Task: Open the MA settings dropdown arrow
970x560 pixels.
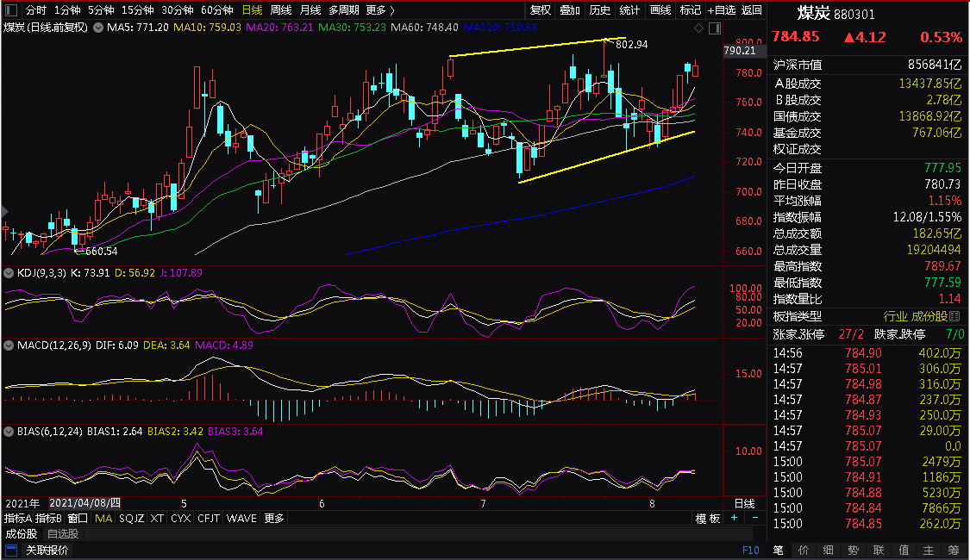Action: pos(97,28)
